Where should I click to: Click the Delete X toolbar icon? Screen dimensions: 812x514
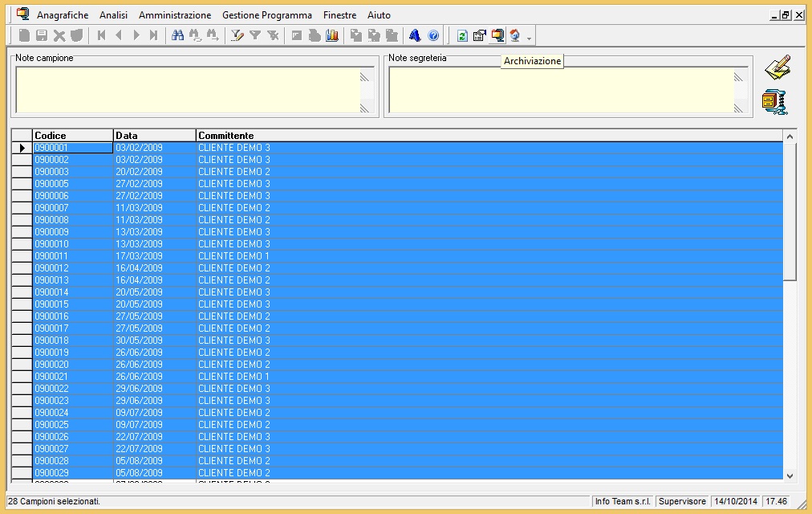(59, 35)
